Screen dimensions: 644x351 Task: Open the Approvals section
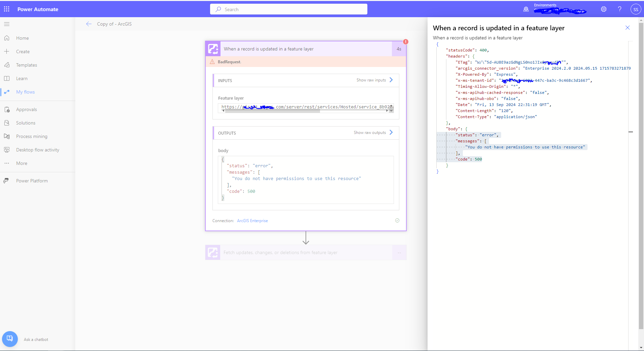[27, 109]
